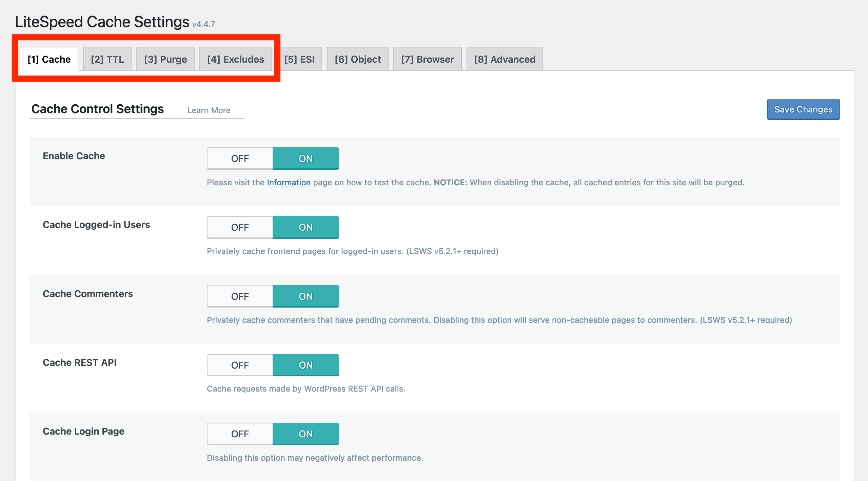
Task: Click the v4.4.7 version label
Action: point(203,24)
